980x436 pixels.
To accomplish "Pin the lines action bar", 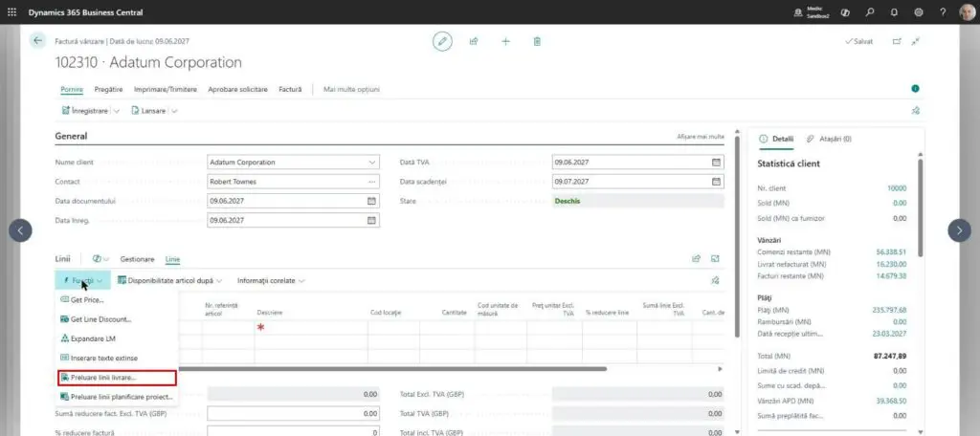I will pos(715,280).
